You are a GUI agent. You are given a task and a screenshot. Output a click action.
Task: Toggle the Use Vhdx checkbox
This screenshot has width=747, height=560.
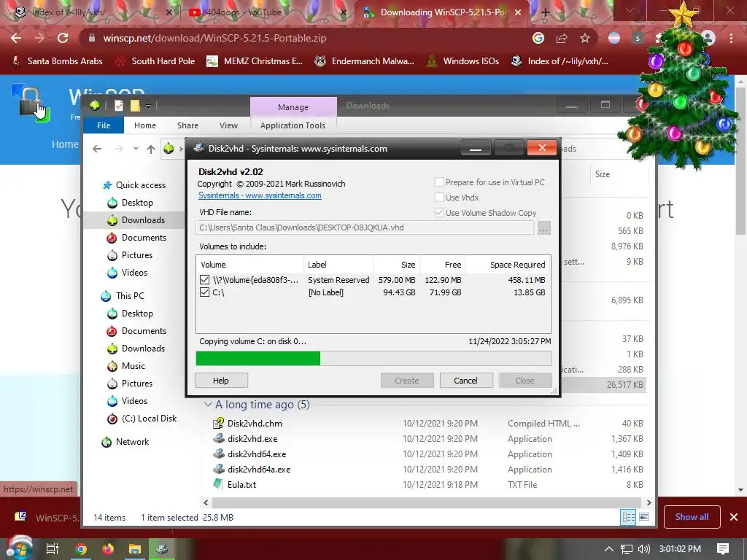click(x=439, y=198)
